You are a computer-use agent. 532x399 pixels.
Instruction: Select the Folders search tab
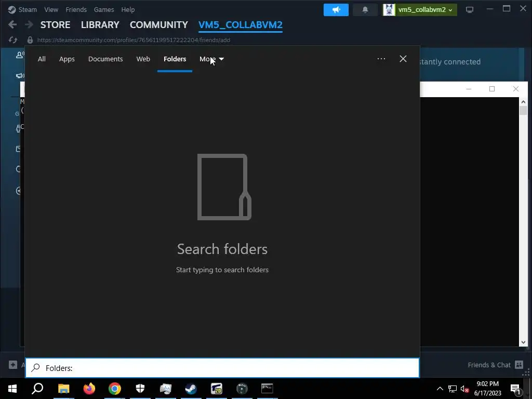coord(175,59)
